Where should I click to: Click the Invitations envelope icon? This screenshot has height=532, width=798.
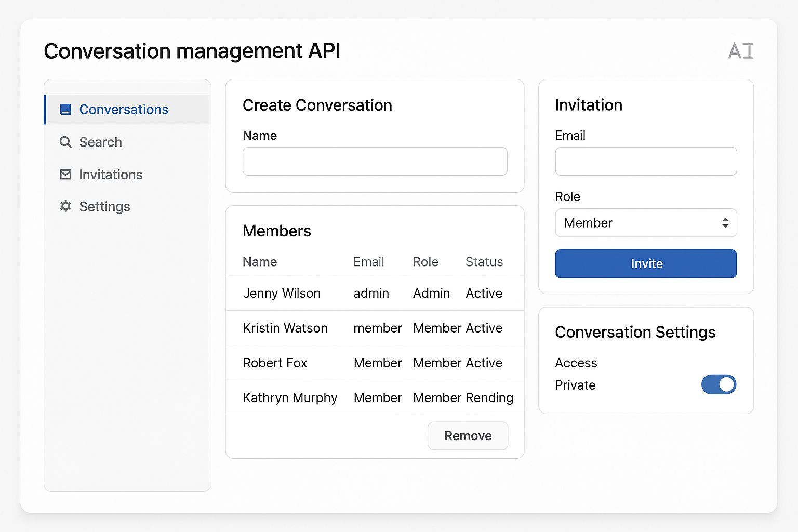(65, 175)
